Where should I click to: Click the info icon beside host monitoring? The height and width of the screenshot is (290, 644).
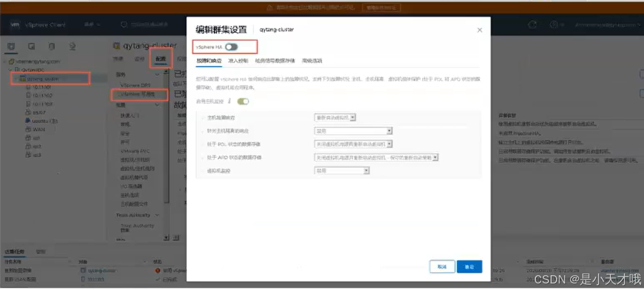(x=230, y=101)
